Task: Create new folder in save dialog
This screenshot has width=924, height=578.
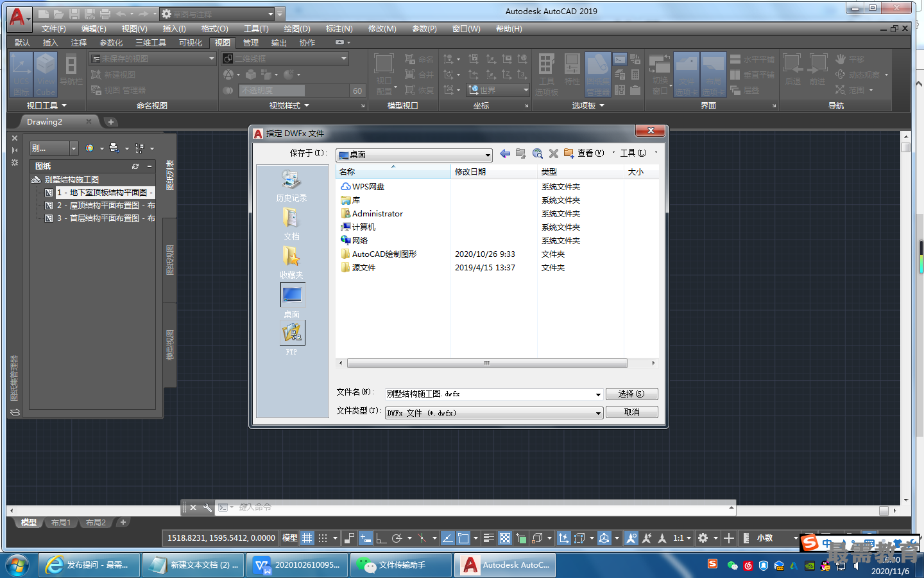Action: (569, 153)
